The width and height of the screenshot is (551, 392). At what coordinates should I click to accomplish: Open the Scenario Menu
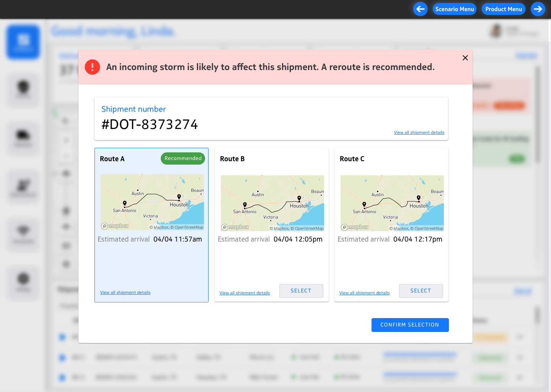pyautogui.click(x=455, y=9)
